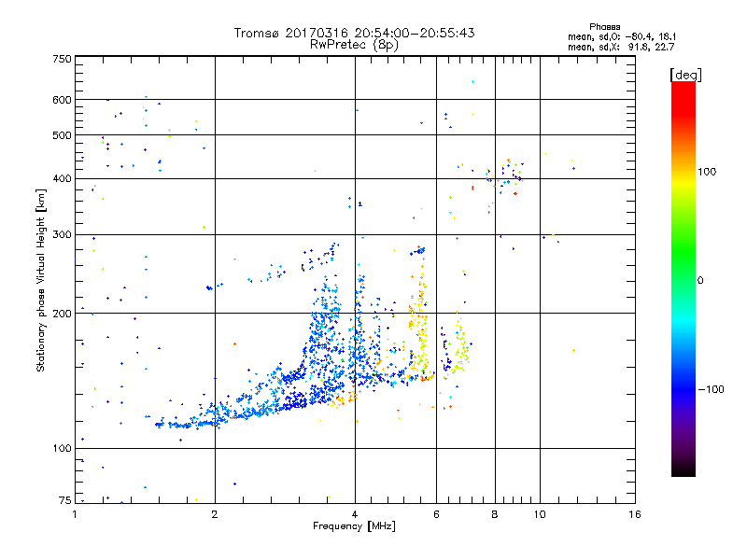Screen dimensions: 747x560
Task: Click the y-axis '75' tick label
Action: [65, 500]
